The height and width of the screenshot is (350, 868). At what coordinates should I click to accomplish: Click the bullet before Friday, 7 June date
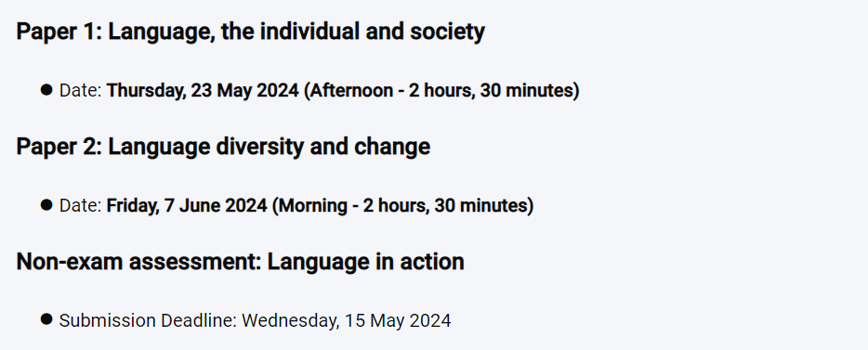(x=46, y=205)
